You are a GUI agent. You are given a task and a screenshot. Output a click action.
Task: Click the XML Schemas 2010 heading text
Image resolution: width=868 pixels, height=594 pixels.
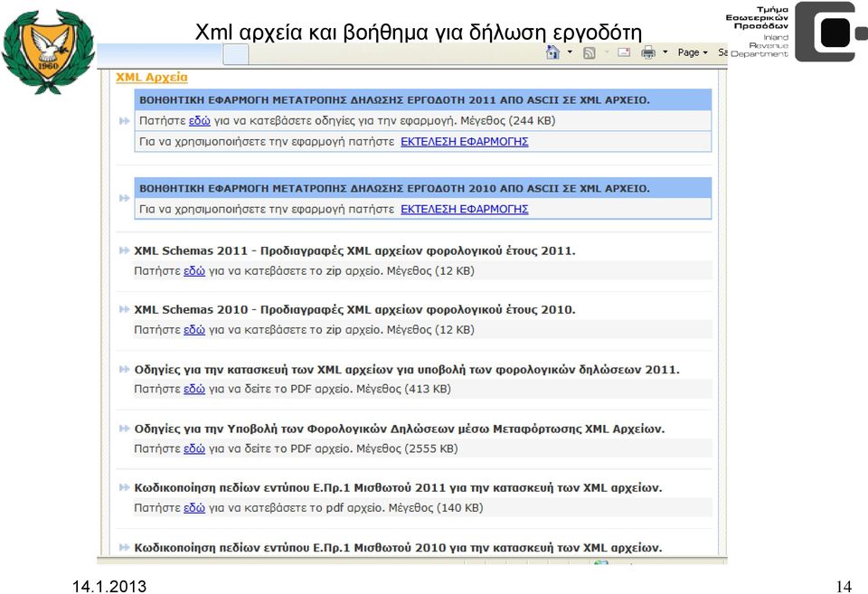354,310
